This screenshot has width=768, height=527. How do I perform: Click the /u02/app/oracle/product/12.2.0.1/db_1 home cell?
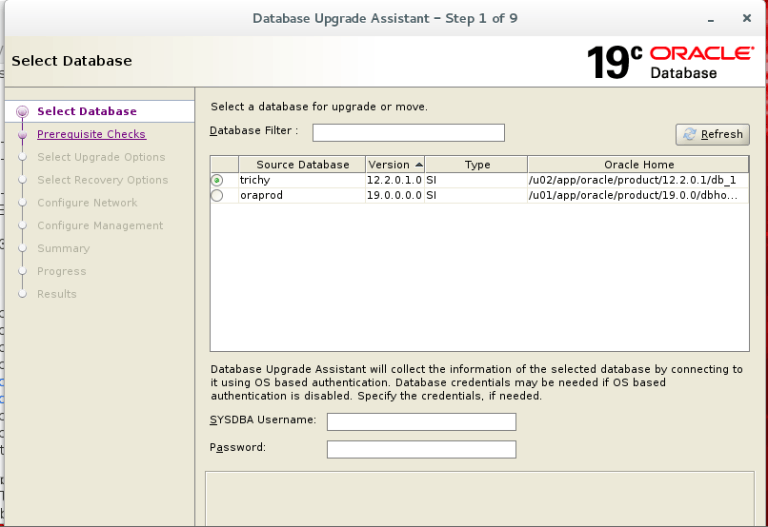pos(638,180)
